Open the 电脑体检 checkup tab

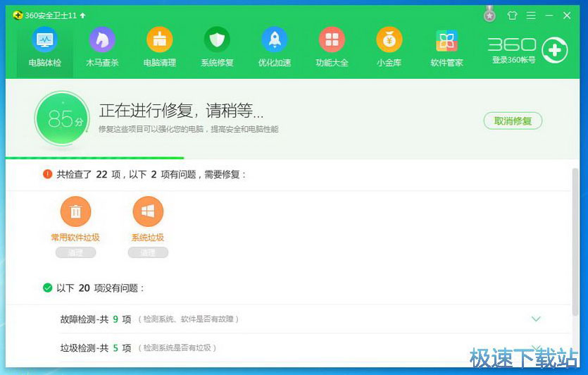click(x=44, y=49)
